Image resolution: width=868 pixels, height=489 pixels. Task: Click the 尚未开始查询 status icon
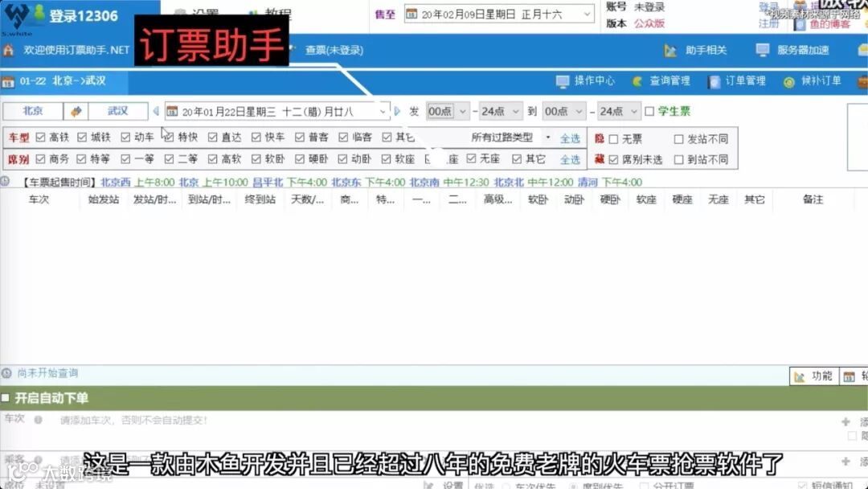coord(6,373)
